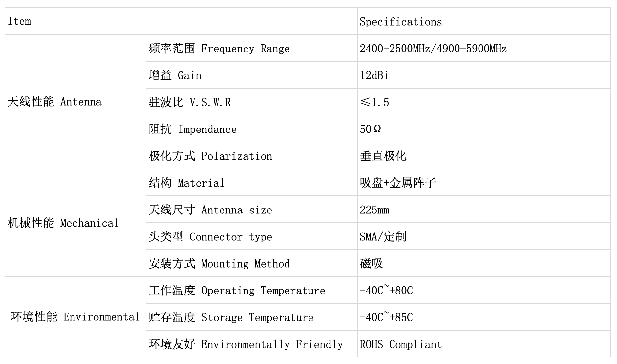Click the Connector type label cell
This screenshot has height=364, width=617.
tap(252, 236)
